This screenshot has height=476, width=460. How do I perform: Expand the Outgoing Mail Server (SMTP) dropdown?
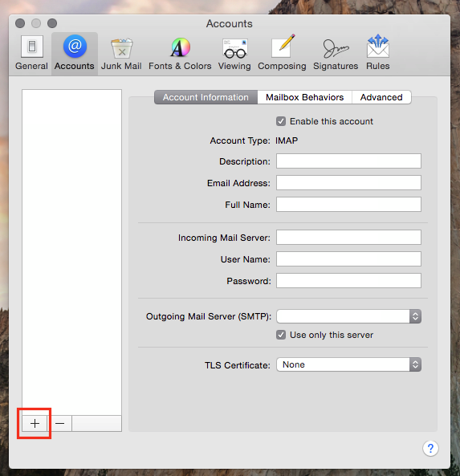(x=348, y=316)
